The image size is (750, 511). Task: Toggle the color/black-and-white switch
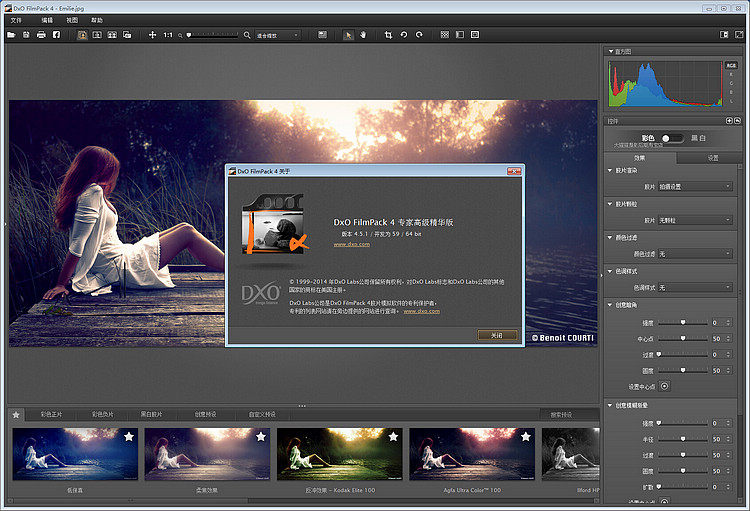[x=672, y=138]
